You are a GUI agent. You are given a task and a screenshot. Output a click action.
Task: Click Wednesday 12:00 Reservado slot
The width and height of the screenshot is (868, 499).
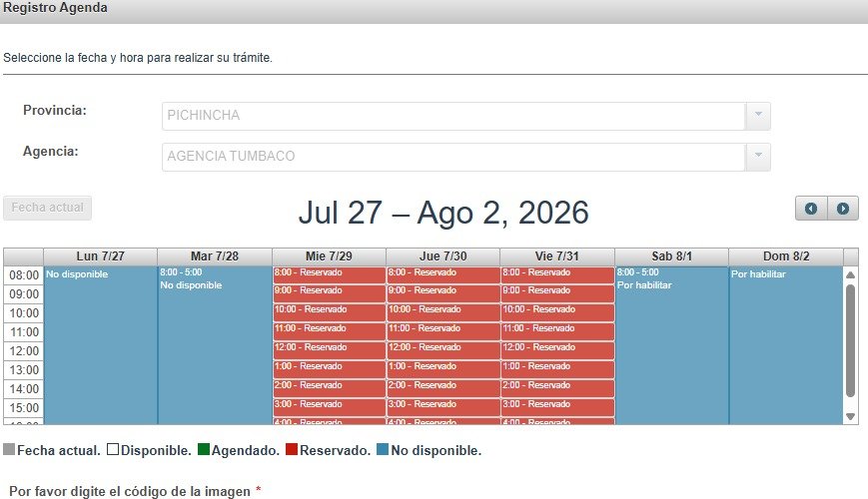coord(329,350)
